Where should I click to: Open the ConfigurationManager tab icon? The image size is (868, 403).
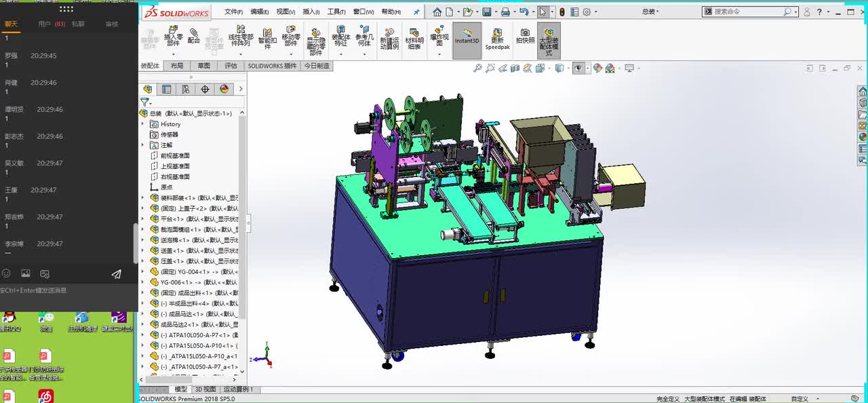(186, 89)
